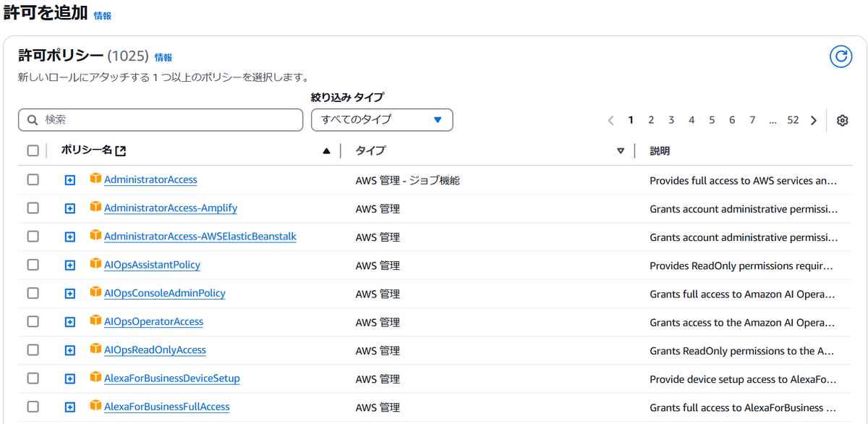Open table preferences gear icon
The image size is (868, 424).
tap(842, 121)
